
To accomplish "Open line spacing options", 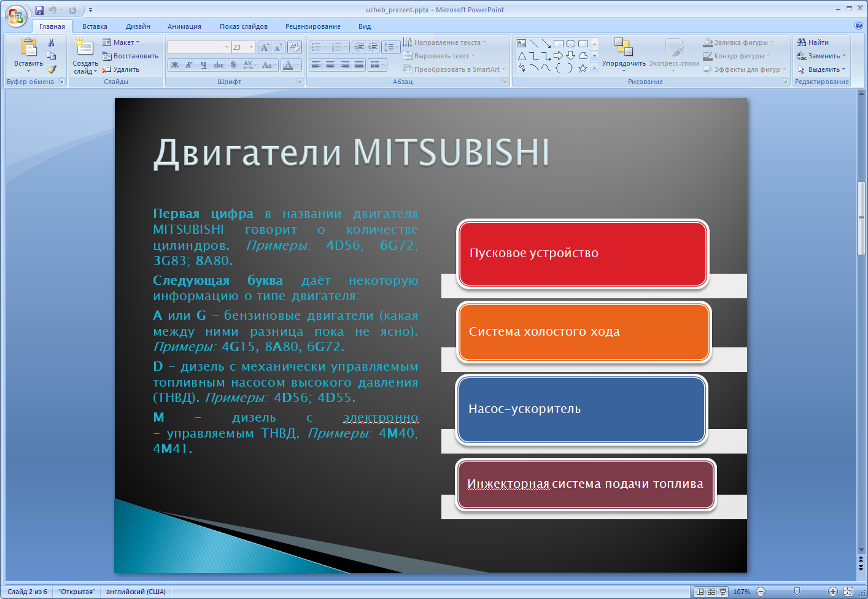I will [390, 47].
